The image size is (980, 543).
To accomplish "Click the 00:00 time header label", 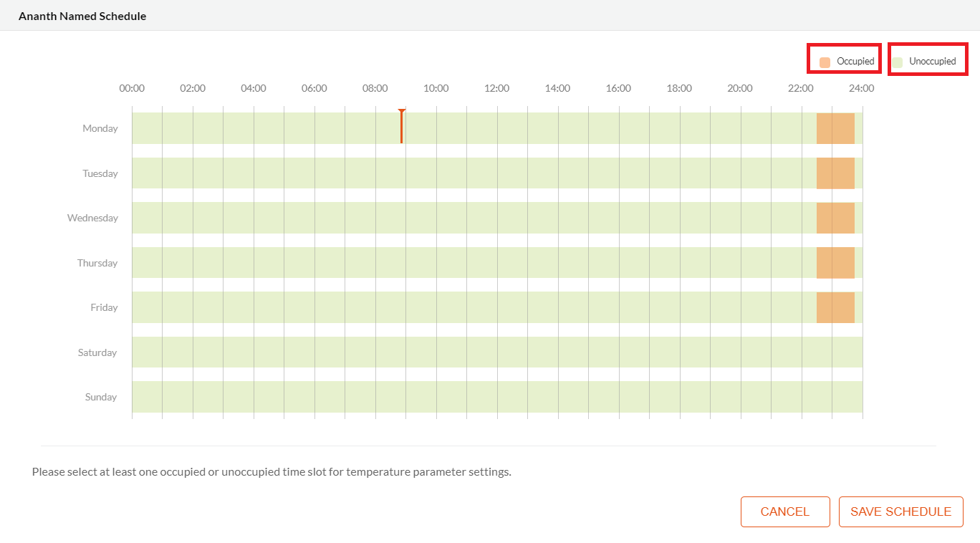I will pyautogui.click(x=132, y=88).
